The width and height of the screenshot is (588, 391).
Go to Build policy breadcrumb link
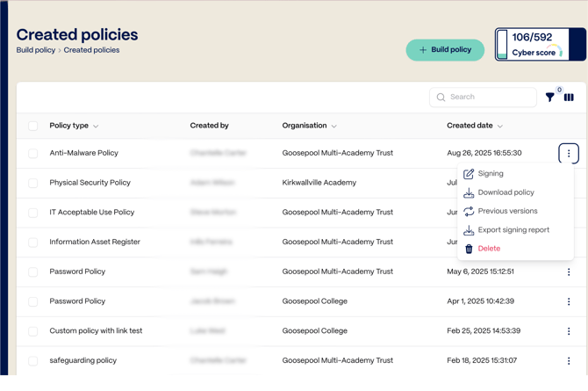(36, 50)
